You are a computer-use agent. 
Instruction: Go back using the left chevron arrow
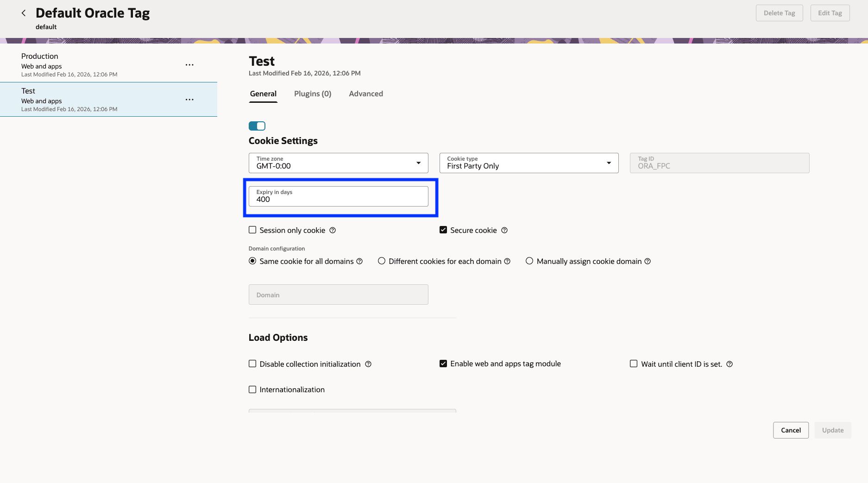pyautogui.click(x=24, y=13)
